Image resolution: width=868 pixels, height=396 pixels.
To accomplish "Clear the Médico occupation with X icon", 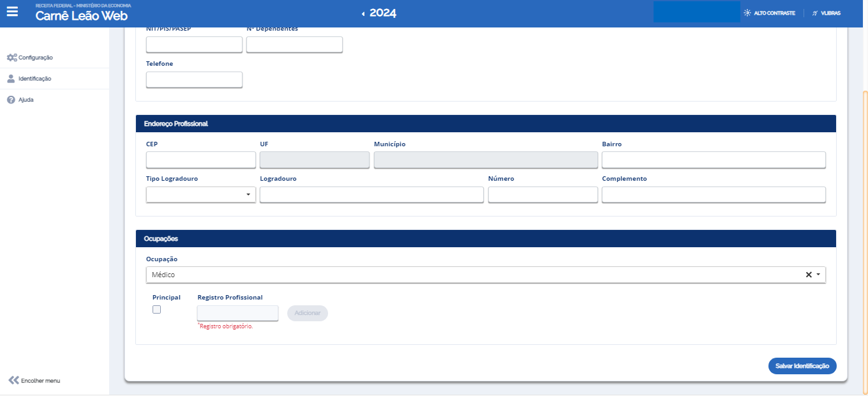I will pos(809,275).
